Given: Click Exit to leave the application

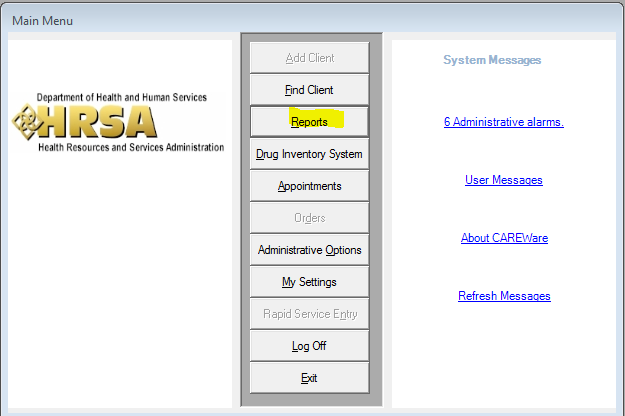Looking at the screenshot, I should click(309, 378).
